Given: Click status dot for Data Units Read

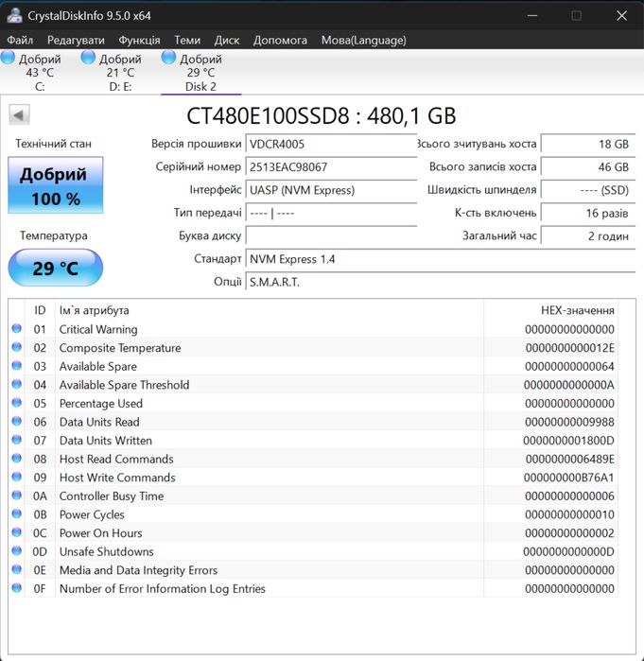Looking at the screenshot, I should click(17, 421).
